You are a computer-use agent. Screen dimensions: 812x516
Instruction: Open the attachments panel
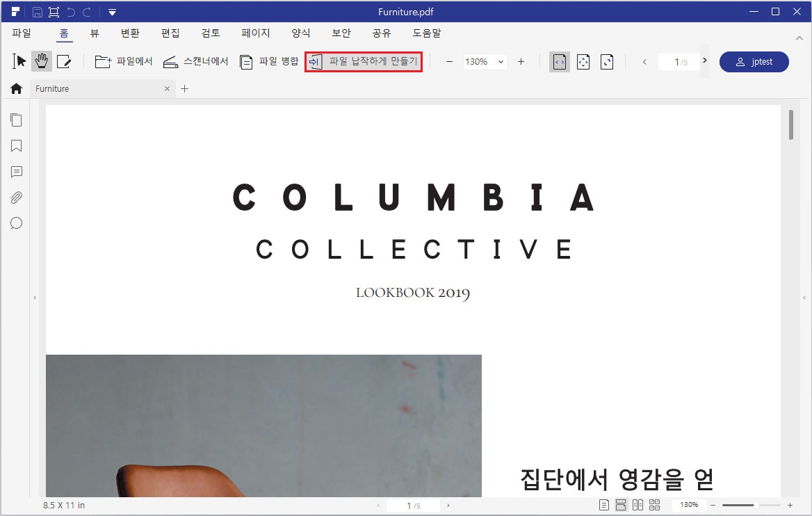click(17, 197)
